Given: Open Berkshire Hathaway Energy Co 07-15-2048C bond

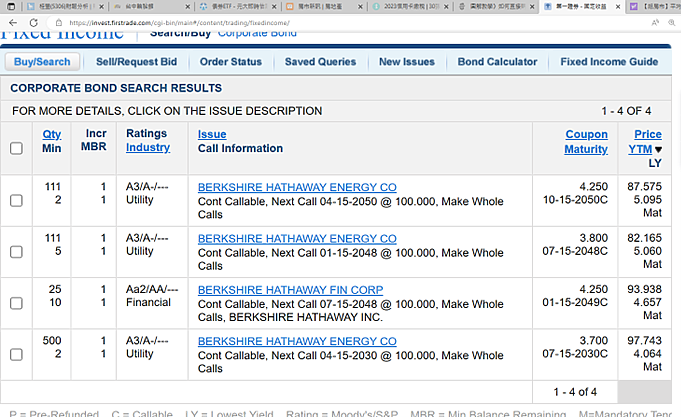Looking at the screenshot, I should [x=297, y=238].
